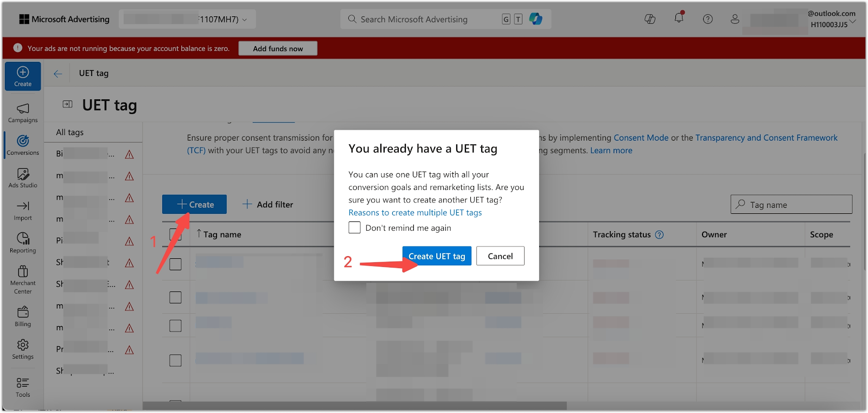Screen dimensions: 868x413
Task: Collapse the tag list panel icon
Action: (67, 104)
